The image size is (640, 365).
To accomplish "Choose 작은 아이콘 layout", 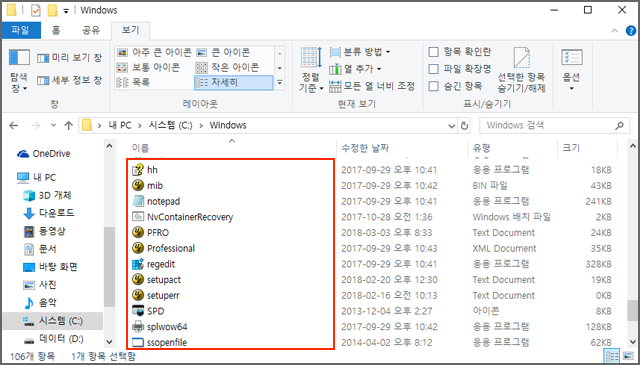I will pyautogui.click(x=227, y=67).
